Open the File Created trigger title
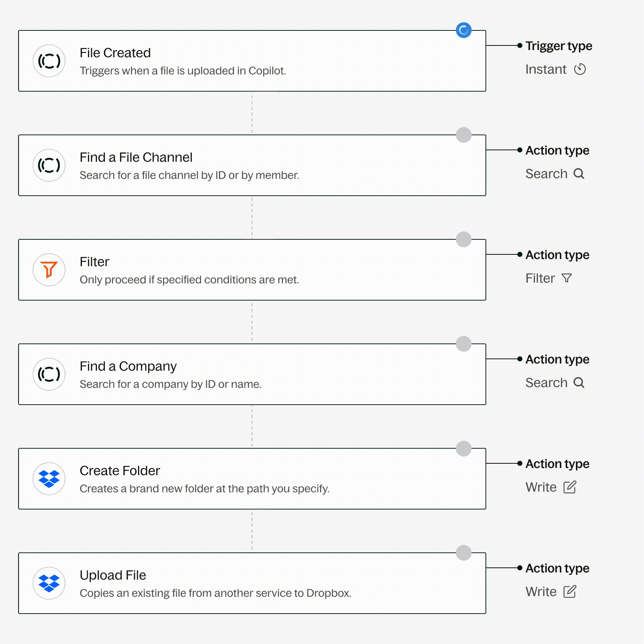644x644 pixels. click(115, 53)
